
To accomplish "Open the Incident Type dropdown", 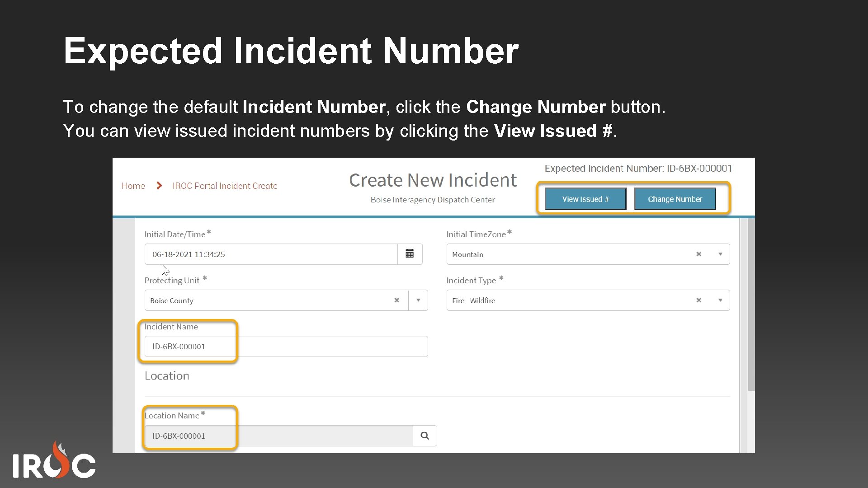I will (721, 300).
